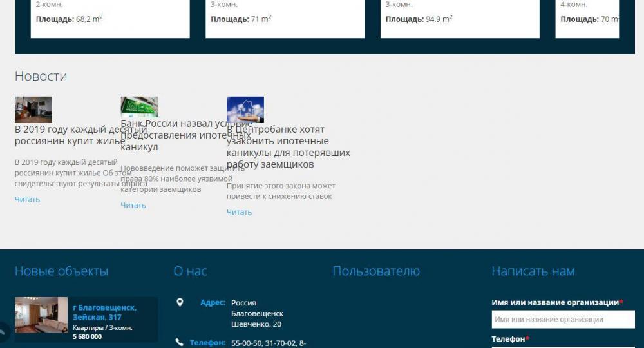This screenshot has height=348, width=644.
Task: Focus the 'Имя или название организации' input field
Action: tap(563, 320)
